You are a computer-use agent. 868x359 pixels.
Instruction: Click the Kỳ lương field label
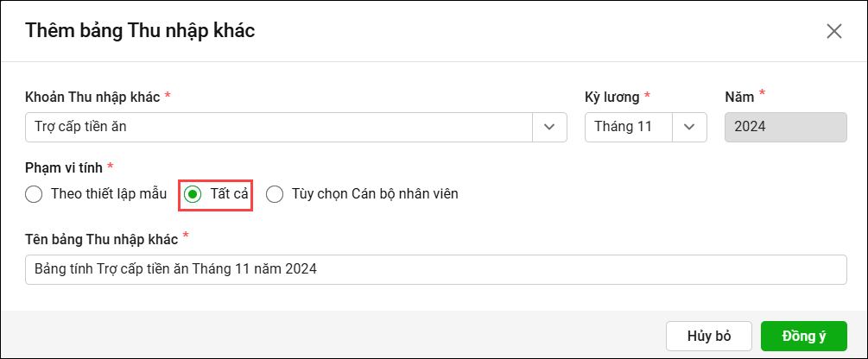612,98
